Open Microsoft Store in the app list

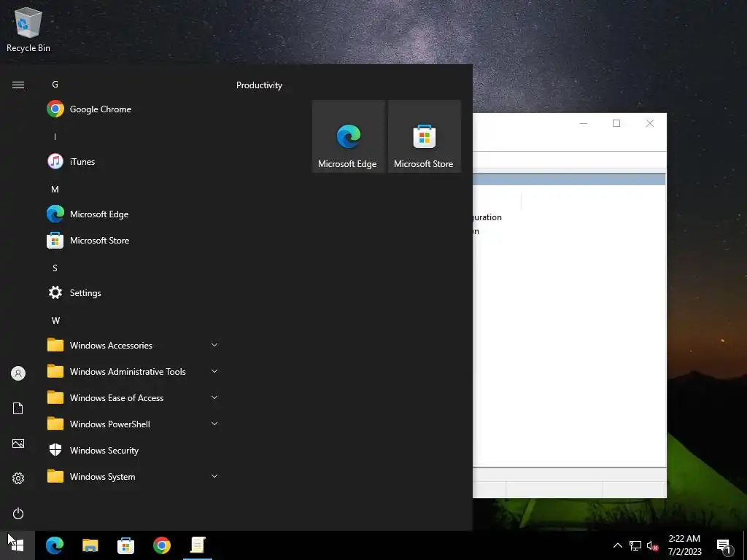tap(131, 240)
